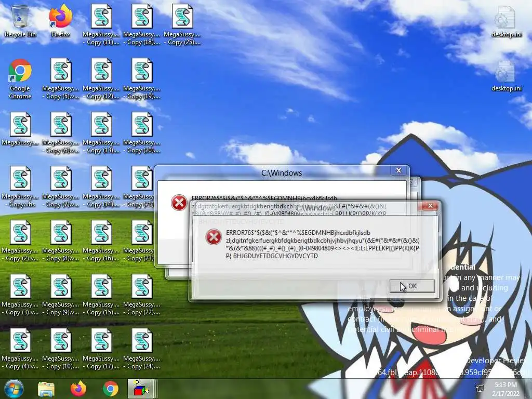Select the original MegaSussy file without Copy suffix

20,129
